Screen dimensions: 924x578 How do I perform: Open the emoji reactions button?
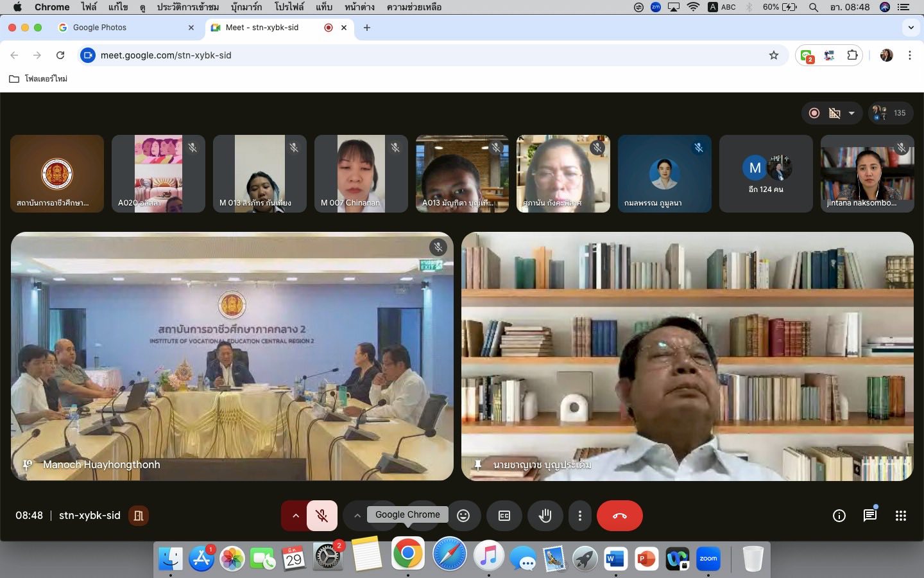pos(463,516)
